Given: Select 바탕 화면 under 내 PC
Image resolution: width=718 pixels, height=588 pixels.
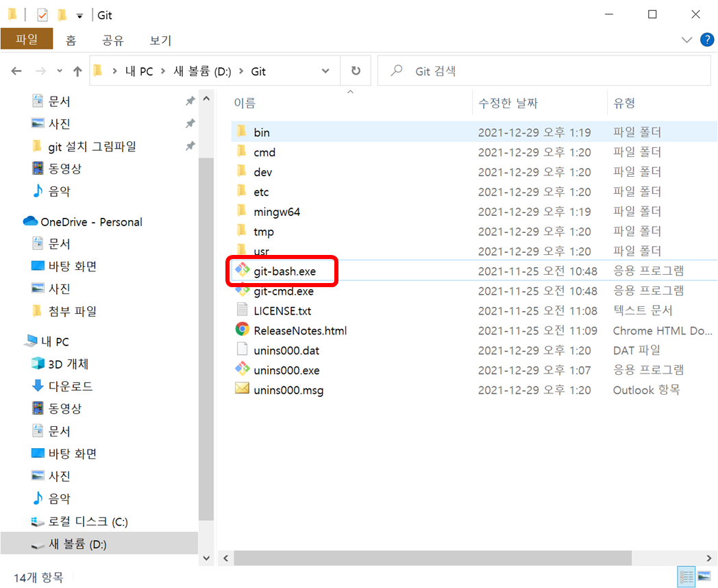Looking at the screenshot, I should point(73,454).
